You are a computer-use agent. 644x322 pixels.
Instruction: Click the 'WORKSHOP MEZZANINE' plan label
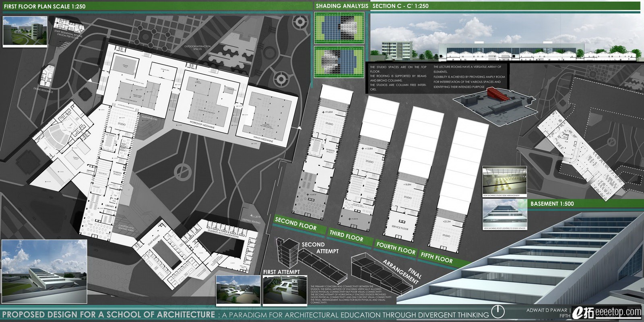coord(202,124)
